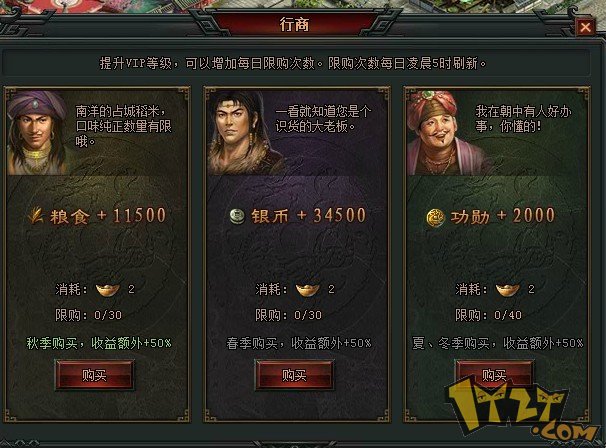Click the grain wheat icon beside 粮食
Screen dimensions: 606x448
36,216
